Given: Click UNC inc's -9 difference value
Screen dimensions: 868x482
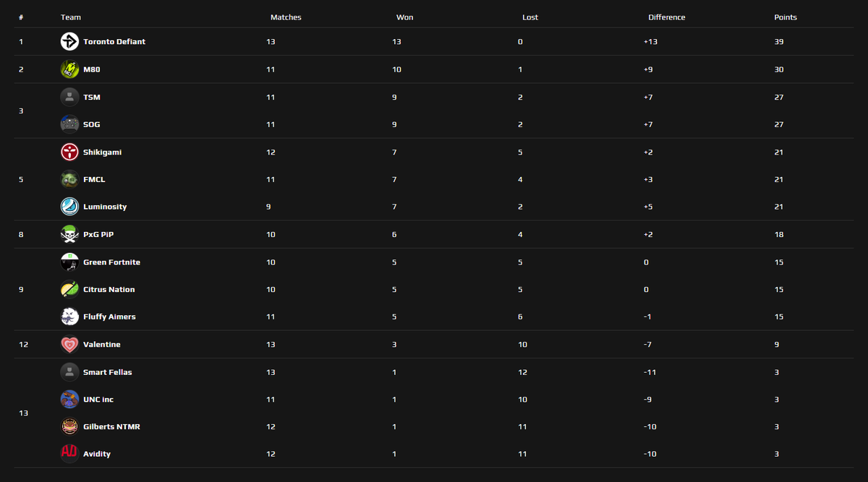Looking at the screenshot, I should 648,399.
